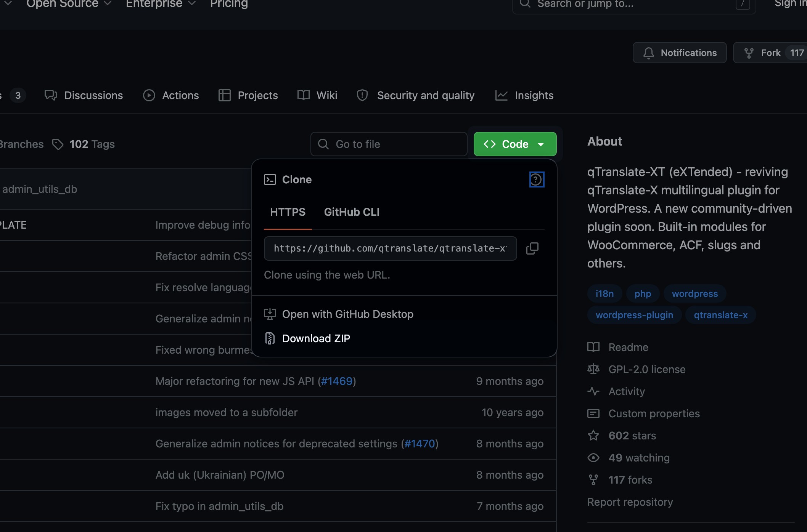Click the Readme book icon in About
Image resolution: width=807 pixels, height=532 pixels.
pos(593,347)
